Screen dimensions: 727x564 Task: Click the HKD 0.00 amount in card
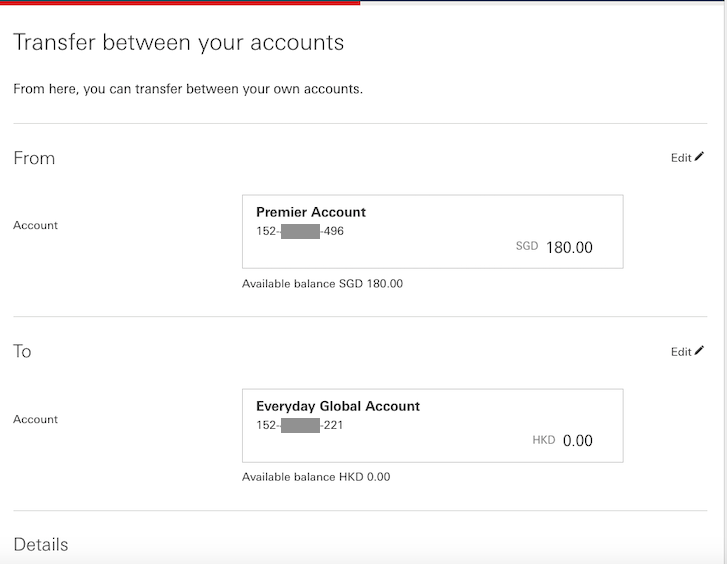562,440
